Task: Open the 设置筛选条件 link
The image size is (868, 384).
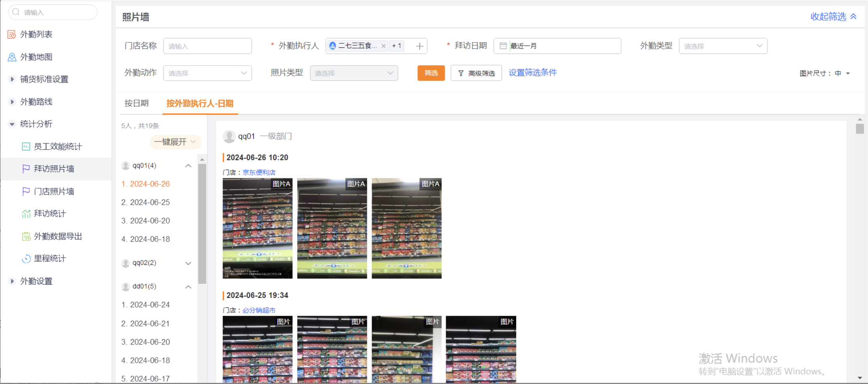Action: [533, 73]
